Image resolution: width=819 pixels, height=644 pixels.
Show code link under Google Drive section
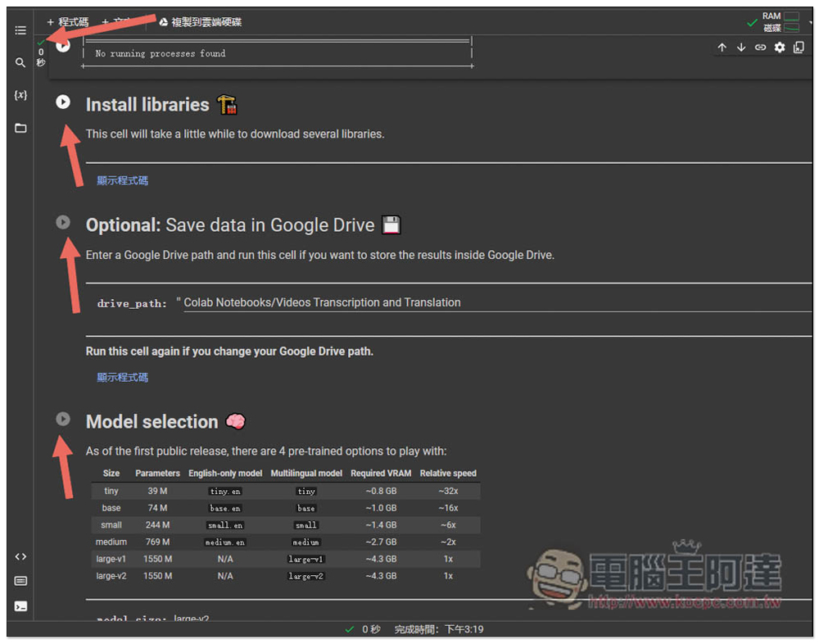[122, 378]
